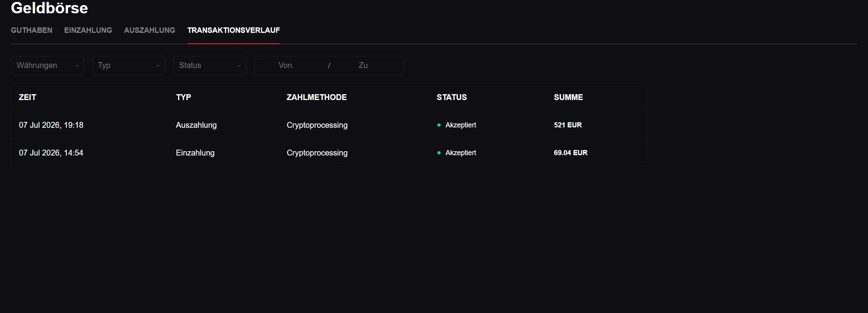Click the 521 EUR amount
Screen dimensions: 868x313
568,125
